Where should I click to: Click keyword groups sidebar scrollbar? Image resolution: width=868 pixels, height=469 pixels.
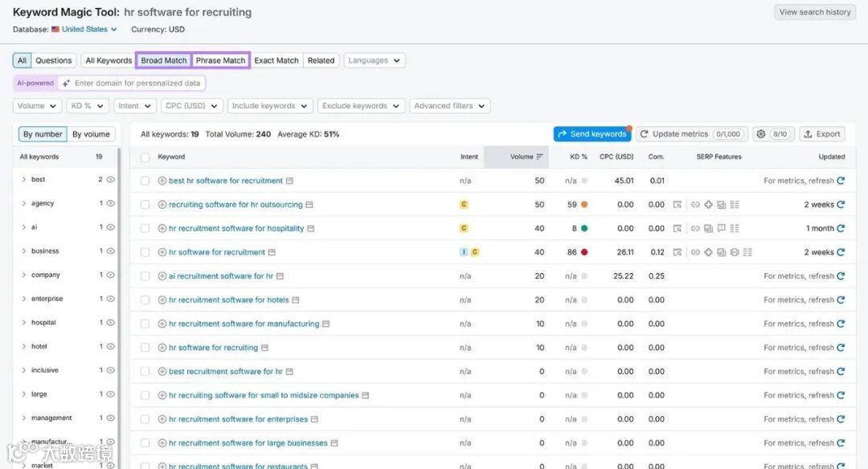click(x=119, y=308)
